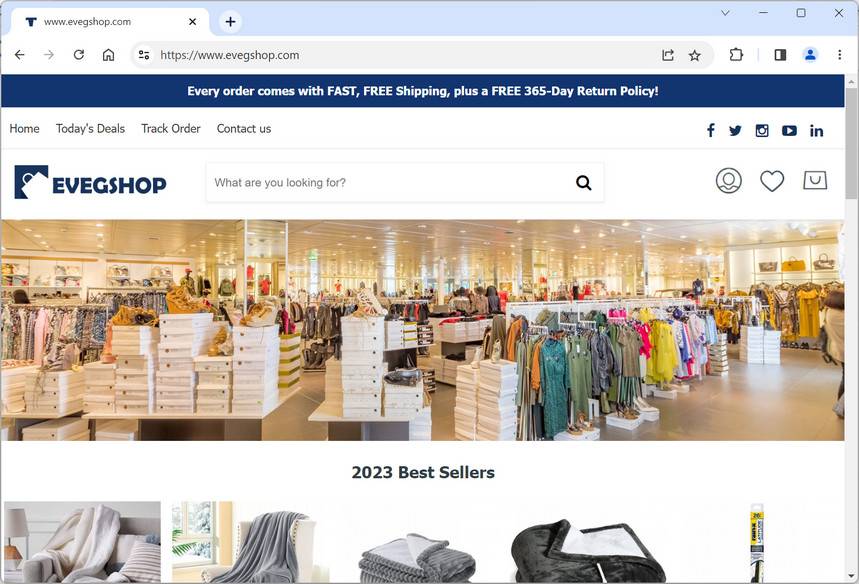Go to Today's Deals page
The width and height of the screenshot is (859, 584).
pos(90,129)
